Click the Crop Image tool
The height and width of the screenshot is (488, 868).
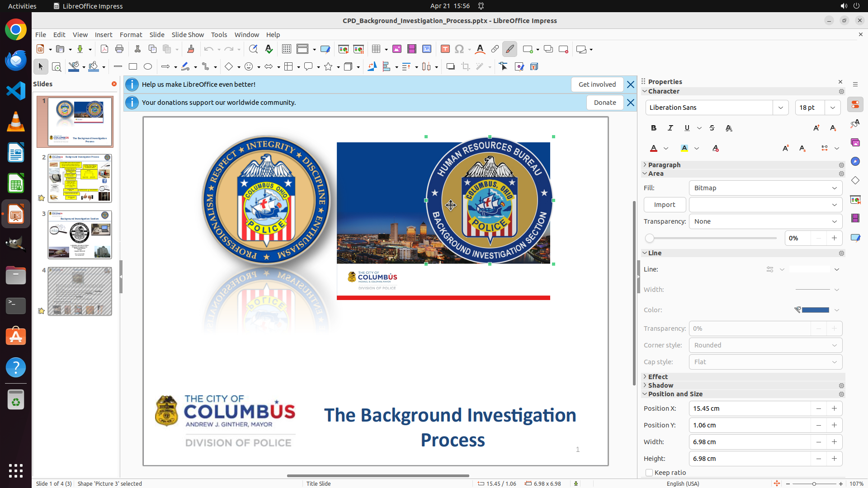coord(466,67)
